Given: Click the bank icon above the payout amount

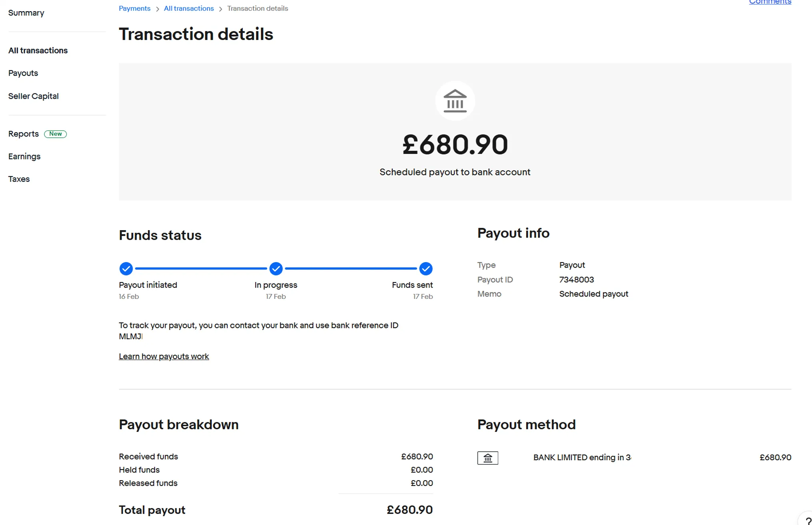Looking at the screenshot, I should click(x=455, y=101).
